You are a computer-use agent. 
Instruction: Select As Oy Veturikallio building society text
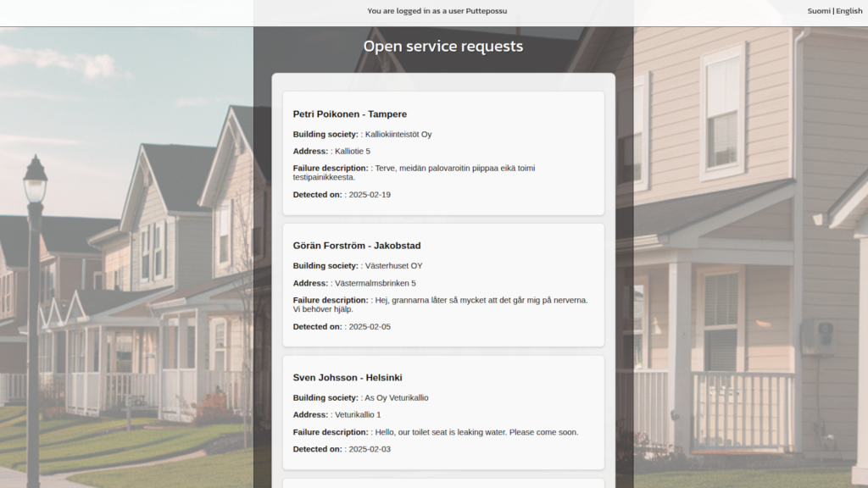tap(397, 398)
